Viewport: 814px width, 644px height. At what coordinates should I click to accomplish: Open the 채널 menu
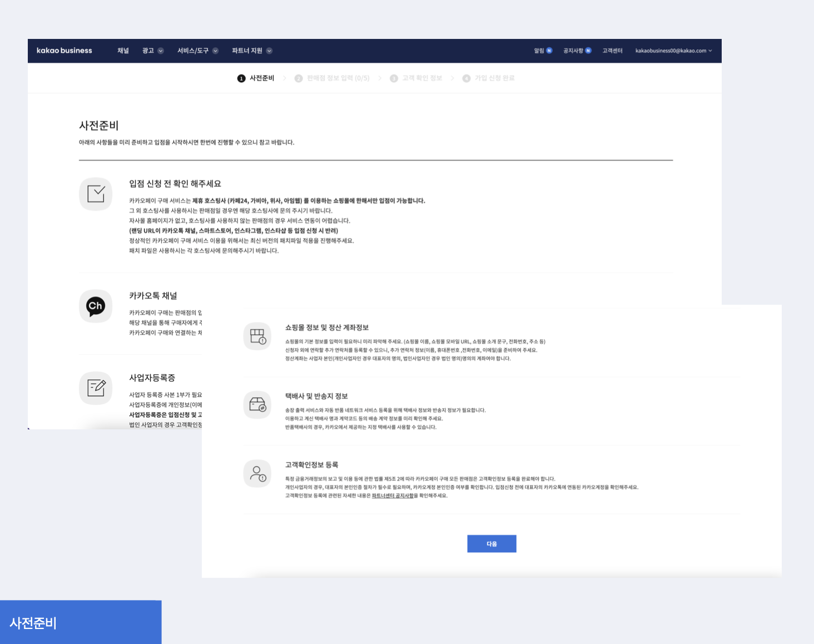(x=123, y=51)
